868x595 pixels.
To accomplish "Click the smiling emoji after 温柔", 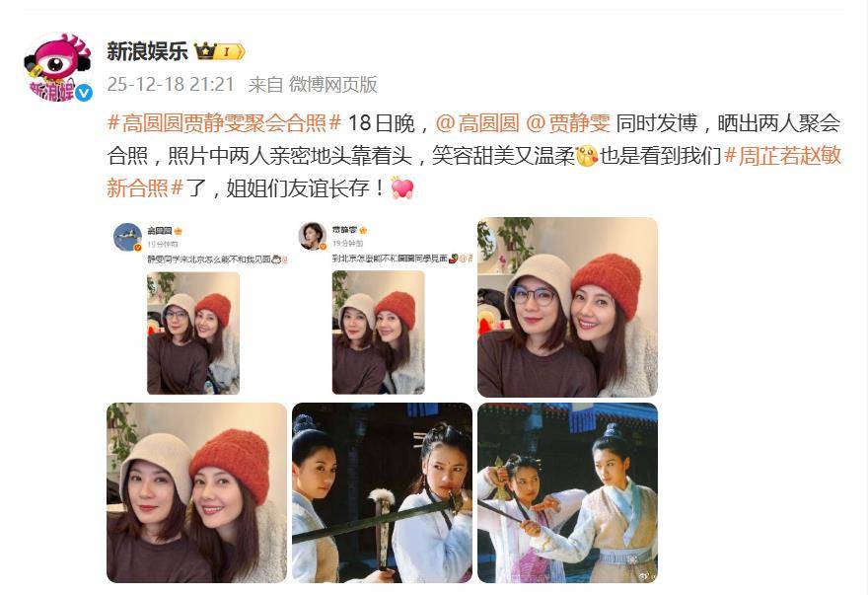I will pos(587,156).
